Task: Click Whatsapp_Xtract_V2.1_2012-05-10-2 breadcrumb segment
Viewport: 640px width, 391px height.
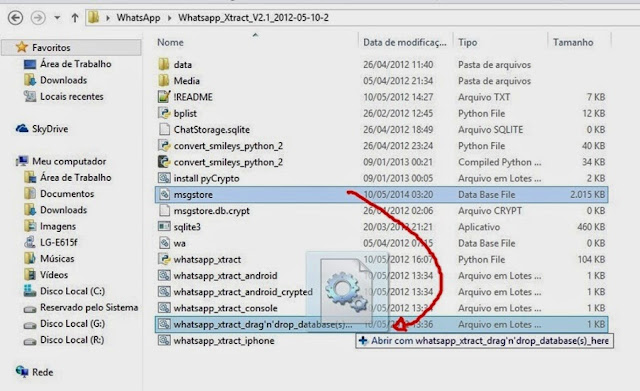Action: tap(253, 18)
